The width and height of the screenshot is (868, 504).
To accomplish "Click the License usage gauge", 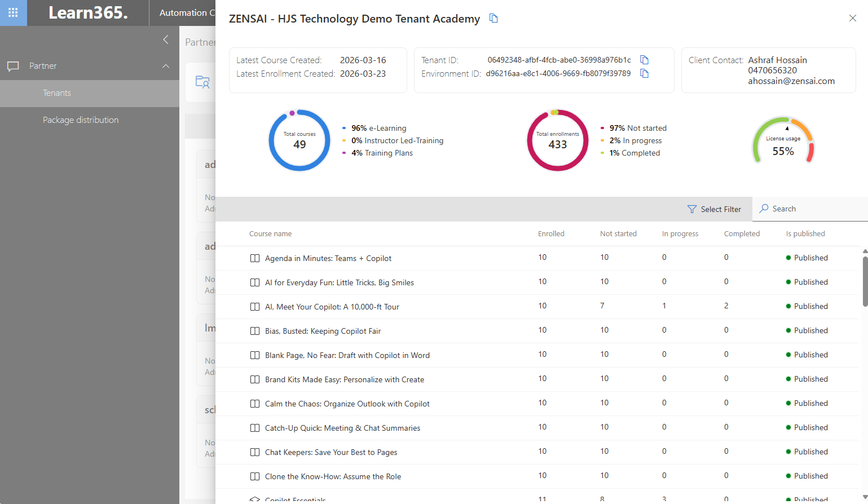I will pos(783,141).
